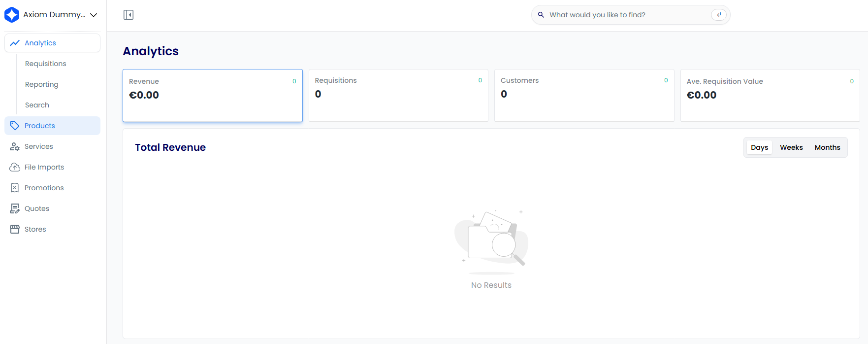This screenshot has height=344, width=868.
Task: Click the Stores shop icon
Action: [15, 229]
